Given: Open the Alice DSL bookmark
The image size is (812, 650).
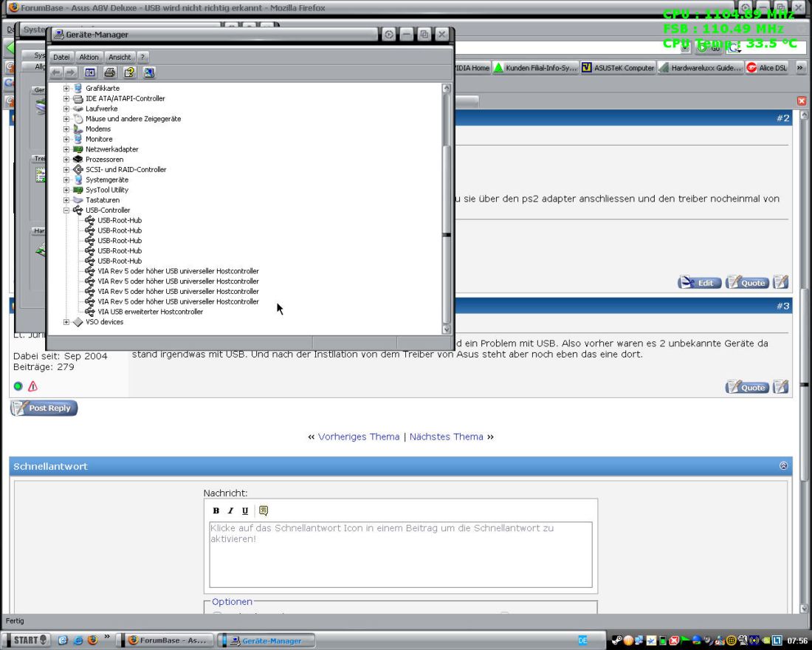Looking at the screenshot, I should click(767, 68).
